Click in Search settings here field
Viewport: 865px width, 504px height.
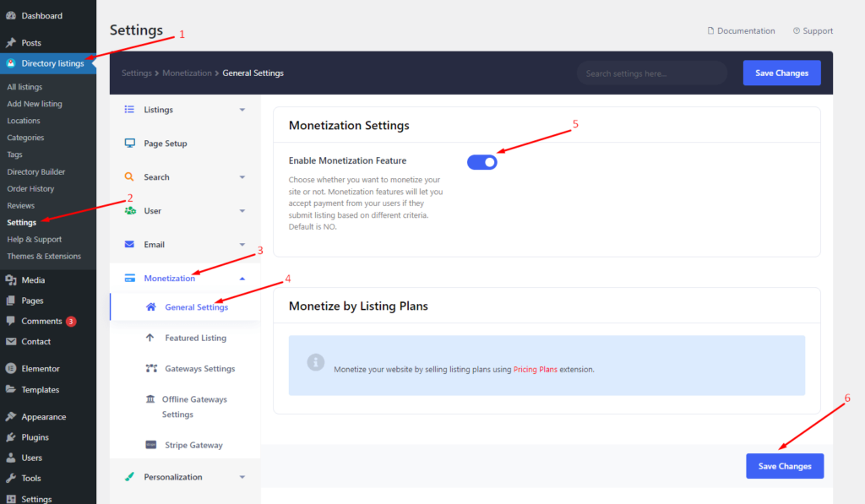(x=651, y=73)
